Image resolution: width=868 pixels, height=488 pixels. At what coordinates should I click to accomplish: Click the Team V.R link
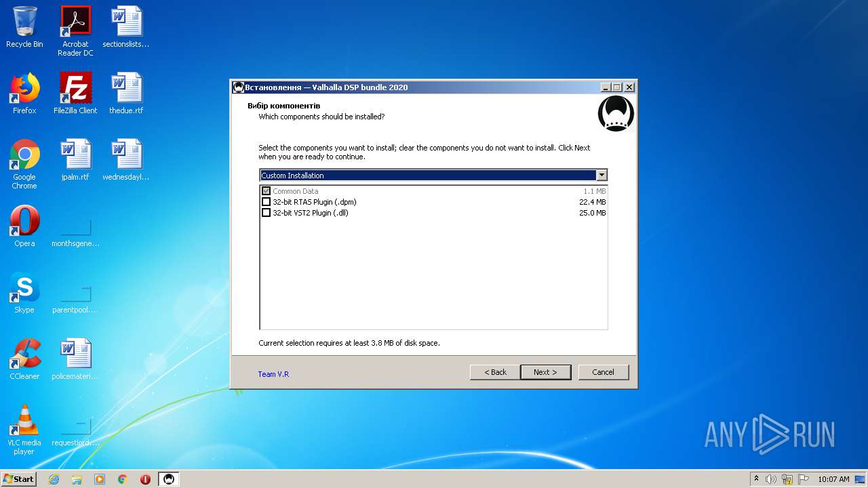(x=273, y=374)
